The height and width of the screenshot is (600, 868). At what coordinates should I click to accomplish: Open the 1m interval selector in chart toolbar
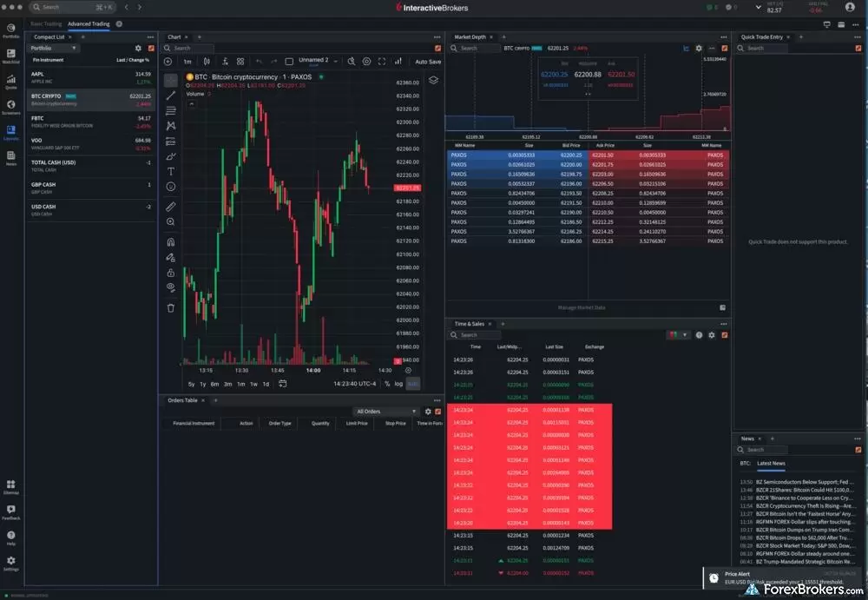187,62
